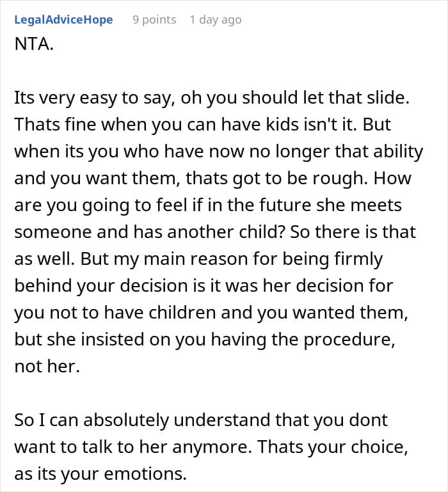Image resolution: width=448 pixels, height=492 pixels.
Task: Click the "9 points" score label
Action: (x=154, y=20)
